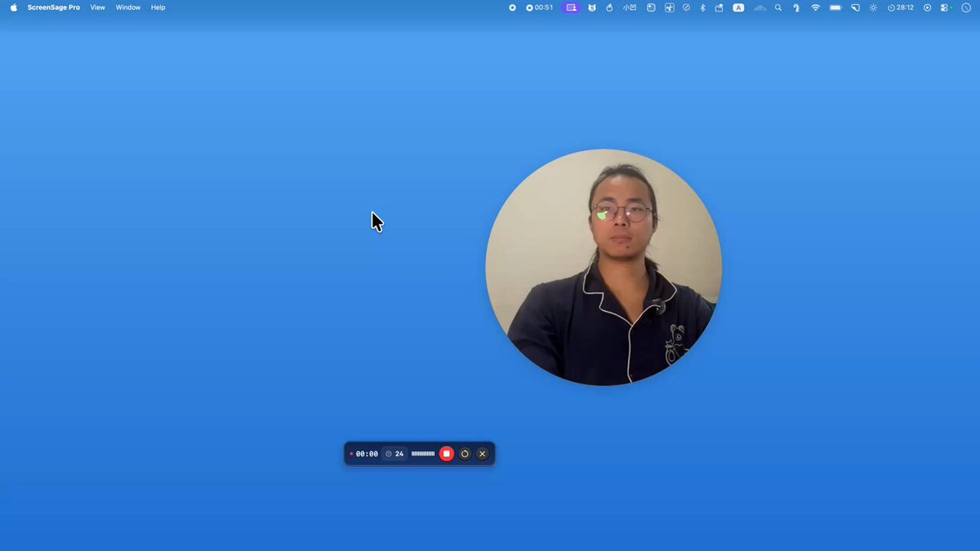Open the View menu
The image size is (980, 551).
point(97,7)
